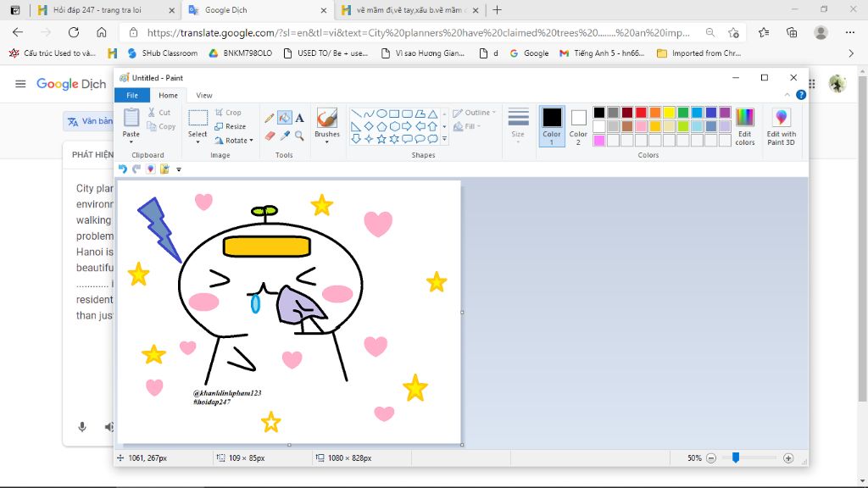868x488 pixels.
Task: Select the Diamond shape in Shapes gallery
Action: click(x=369, y=127)
